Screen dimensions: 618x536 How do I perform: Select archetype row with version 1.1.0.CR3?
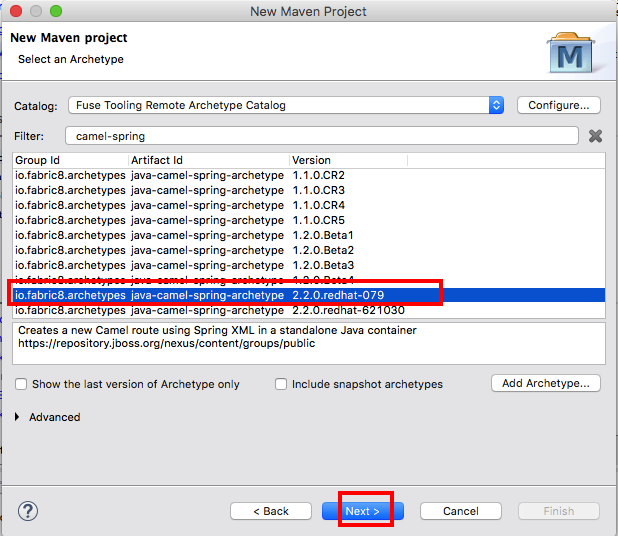pos(309,190)
